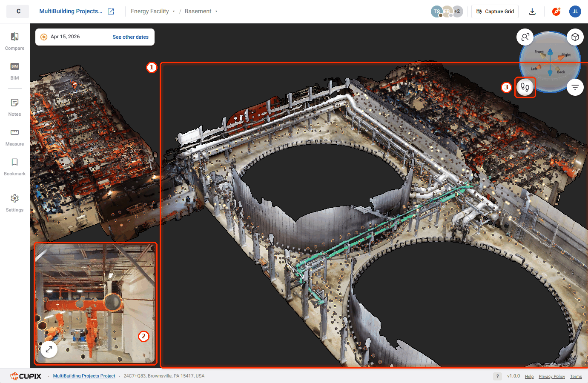
Task: Click the download icon in header
Action: (532, 11)
